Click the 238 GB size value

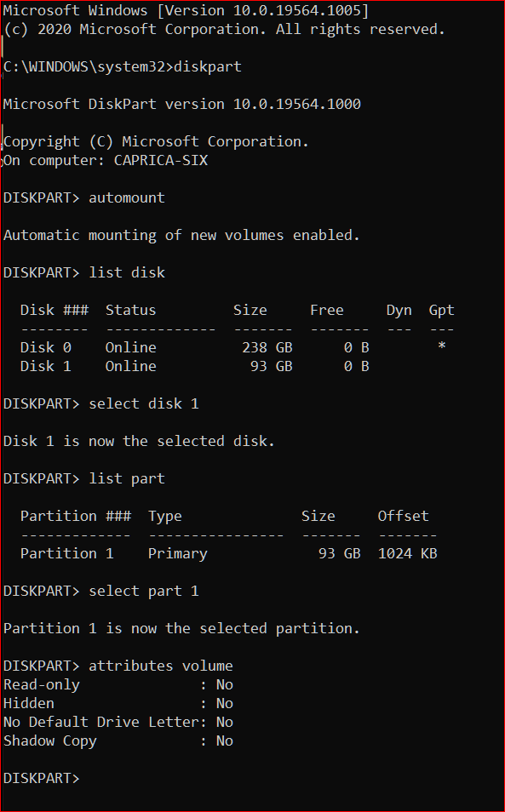pos(267,347)
